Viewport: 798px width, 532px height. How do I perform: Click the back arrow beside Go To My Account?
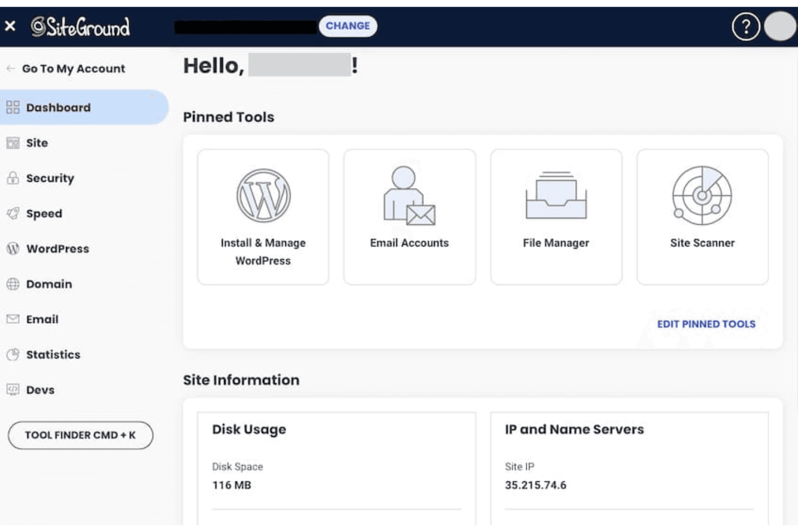coord(10,68)
